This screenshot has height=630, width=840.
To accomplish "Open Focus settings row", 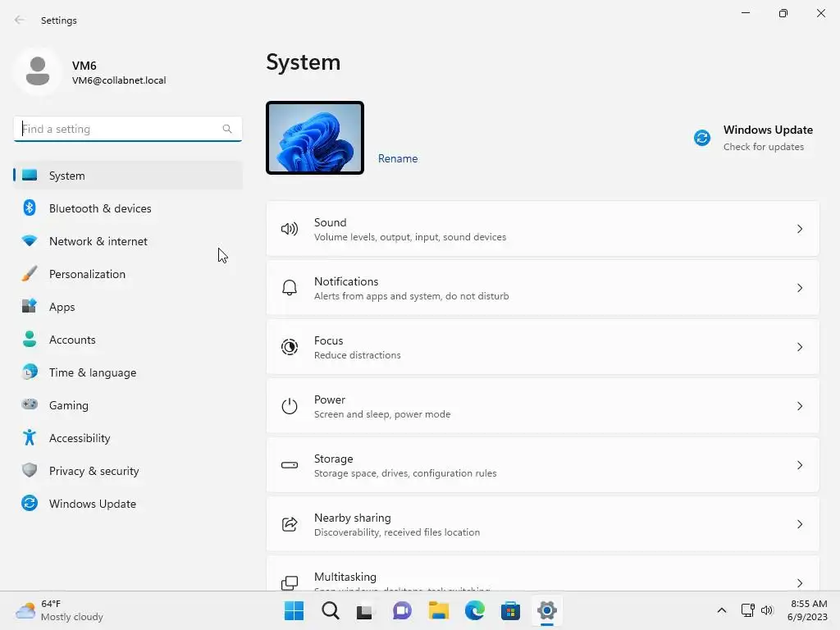I will [x=543, y=347].
